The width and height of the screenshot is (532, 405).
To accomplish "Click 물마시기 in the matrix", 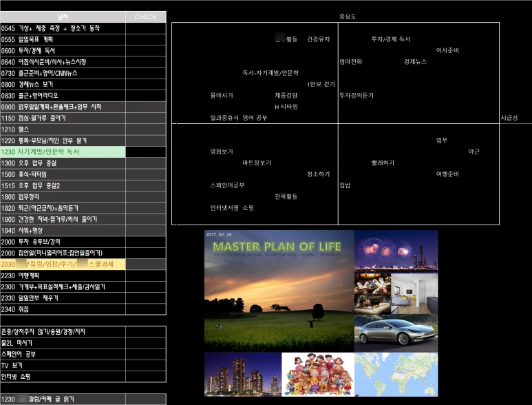I will [222, 95].
